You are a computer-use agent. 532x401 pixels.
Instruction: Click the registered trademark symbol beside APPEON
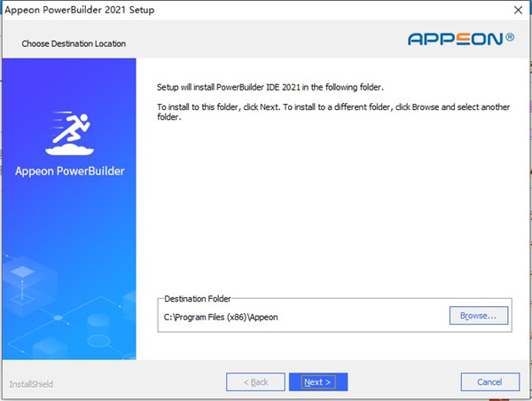509,38
